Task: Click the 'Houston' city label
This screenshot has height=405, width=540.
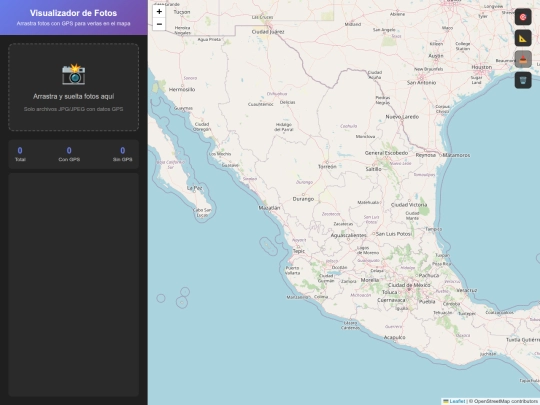Action: [x=481, y=67]
